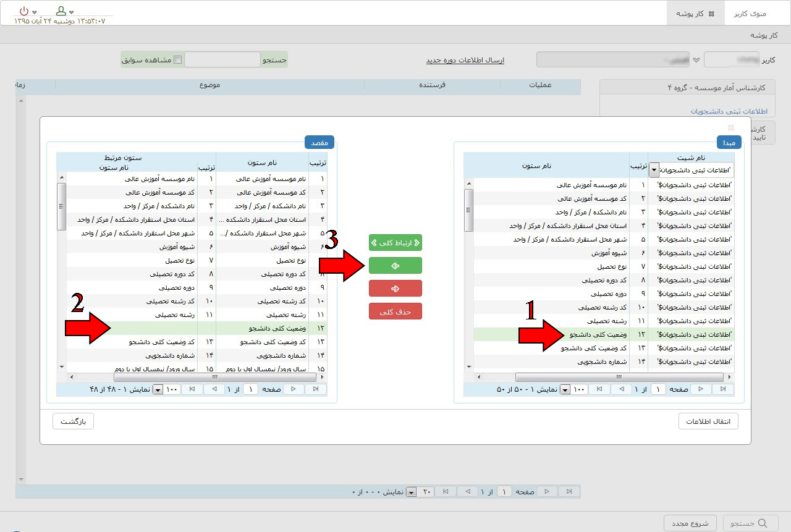Image resolution: width=791 pixels, height=532 pixels.
Task: Open source grid page-size dropdown
Action: point(565,390)
